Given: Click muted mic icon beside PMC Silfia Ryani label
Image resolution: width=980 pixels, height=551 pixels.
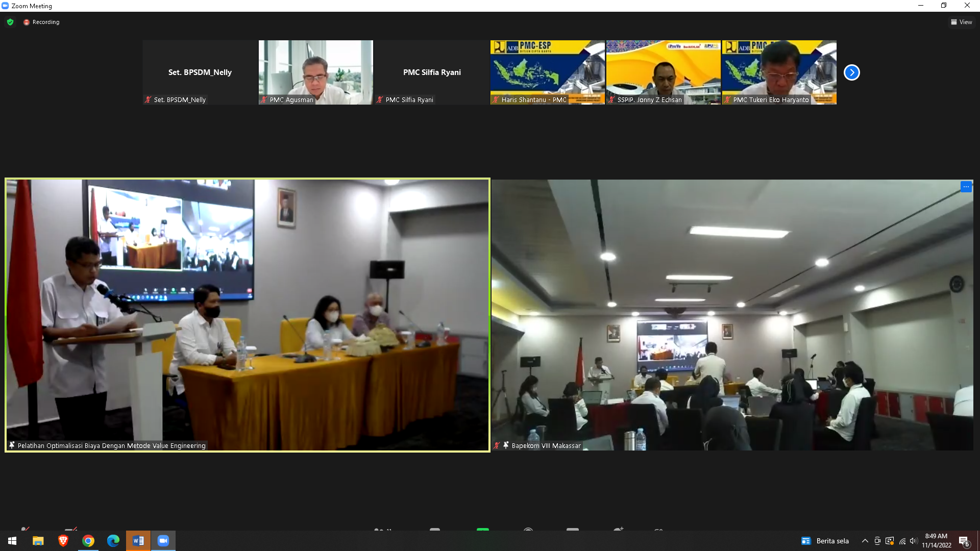Looking at the screenshot, I should tap(380, 100).
